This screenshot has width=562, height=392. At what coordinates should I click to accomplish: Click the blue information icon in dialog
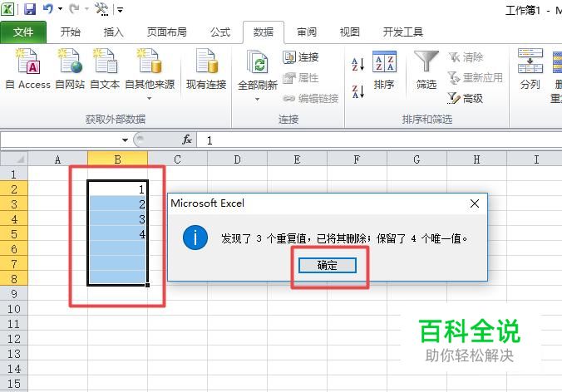pos(195,238)
